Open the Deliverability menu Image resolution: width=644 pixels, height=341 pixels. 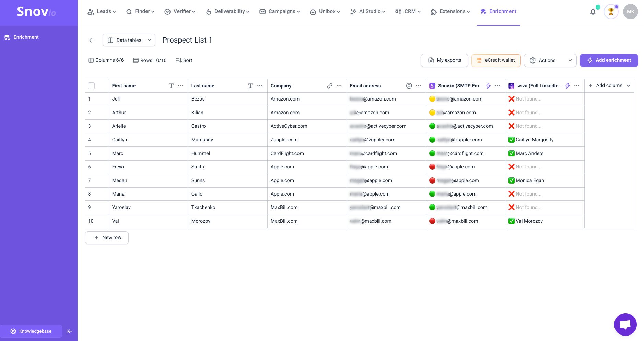click(228, 11)
